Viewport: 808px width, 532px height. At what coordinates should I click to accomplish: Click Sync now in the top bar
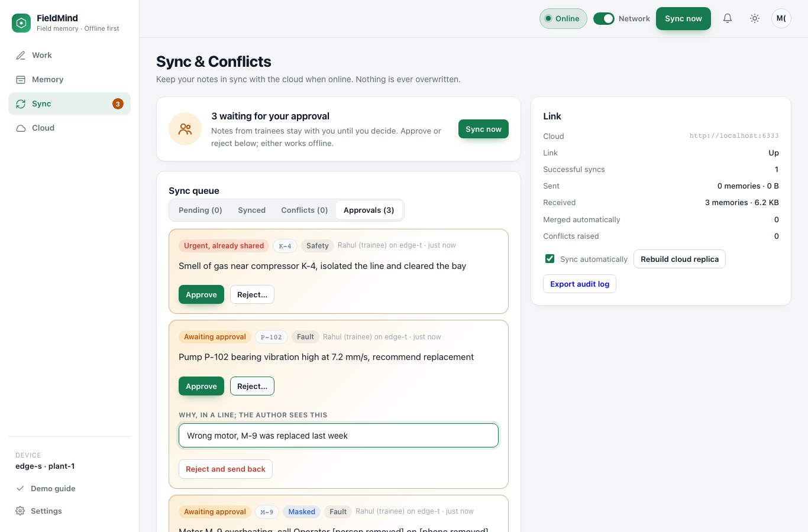pos(683,18)
